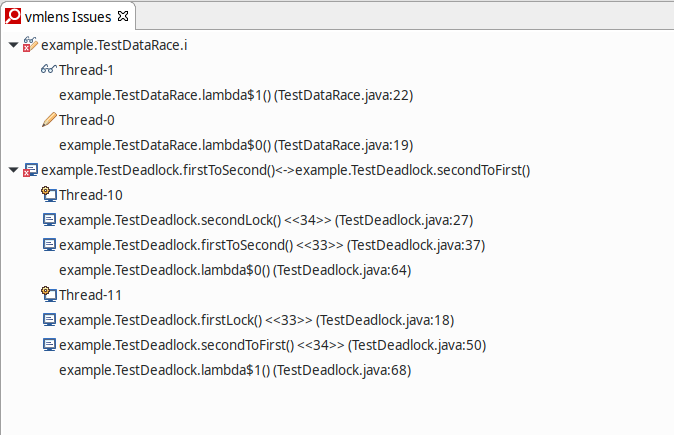This screenshot has width=674, height=435.
Task: Click the monitor icon beside firstLock() entry
Action: point(49,320)
